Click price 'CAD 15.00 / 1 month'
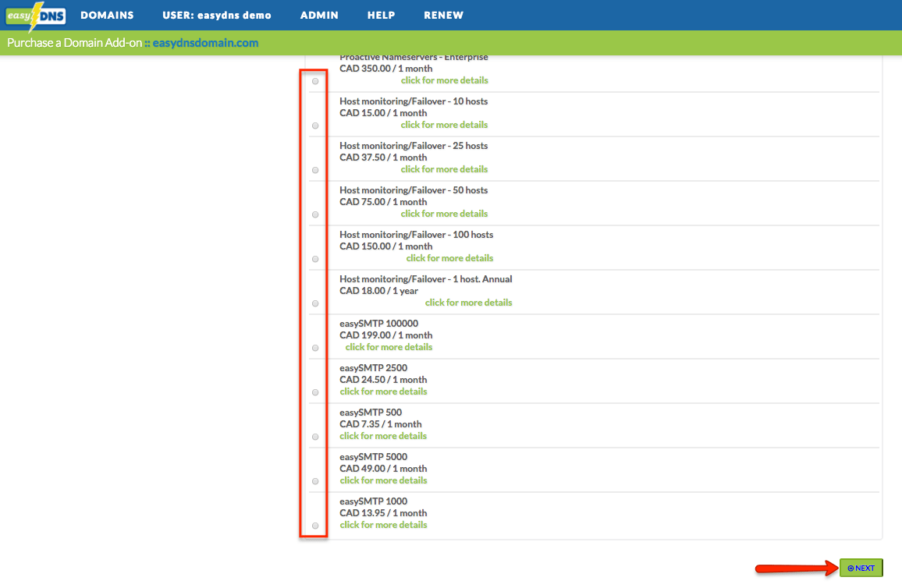The height and width of the screenshot is (588, 902). pyautogui.click(x=383, y=113)
